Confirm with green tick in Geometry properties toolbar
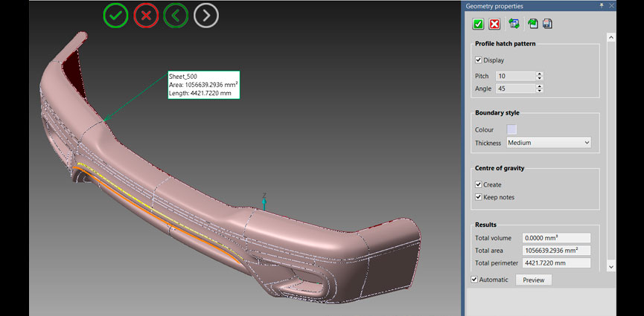The width and height of the screenshot is (644, 316). (x=478, y=24)
